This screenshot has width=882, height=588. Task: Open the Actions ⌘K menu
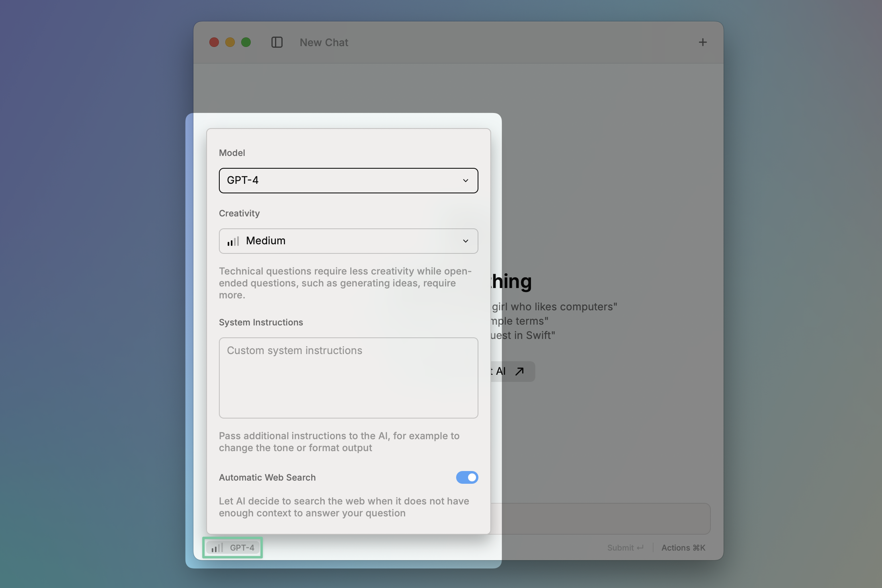click(683, 548)
